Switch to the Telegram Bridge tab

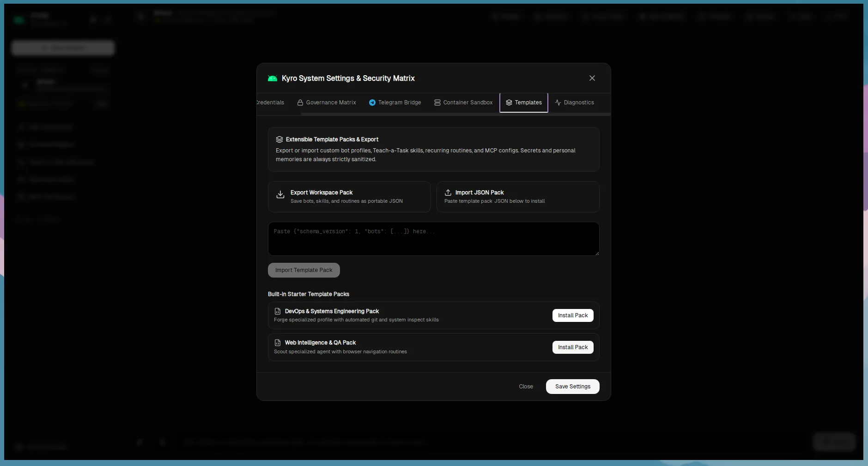(x=395, y=103)
